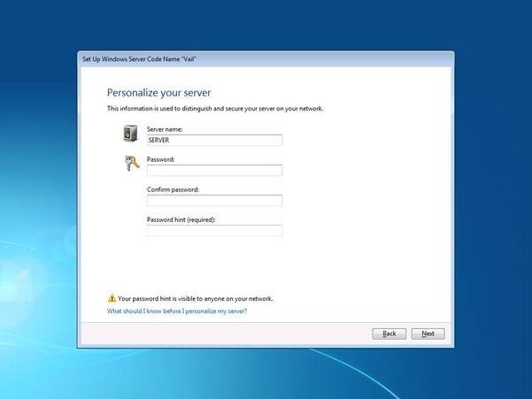Click the password hint visibility warning text

[195, 299]
